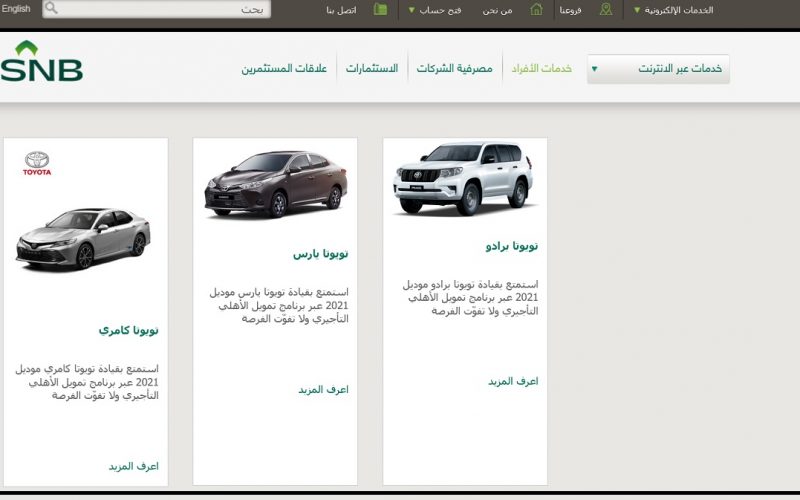This screenshot has height=500, width=800.
Task: Open the تويوتا كامري title link
Action: (129, 331)
